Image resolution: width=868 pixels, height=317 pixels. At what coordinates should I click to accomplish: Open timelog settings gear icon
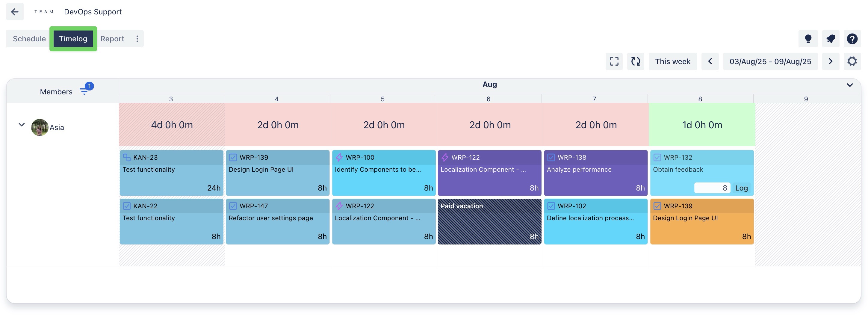852,61
